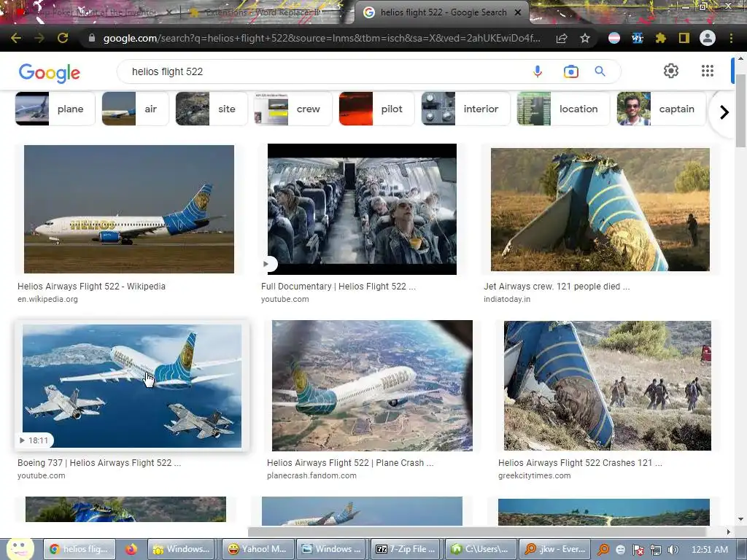Viewport: 747px width, 560px height.
Task: Click the magnifier search button
Action: (600, 71)
